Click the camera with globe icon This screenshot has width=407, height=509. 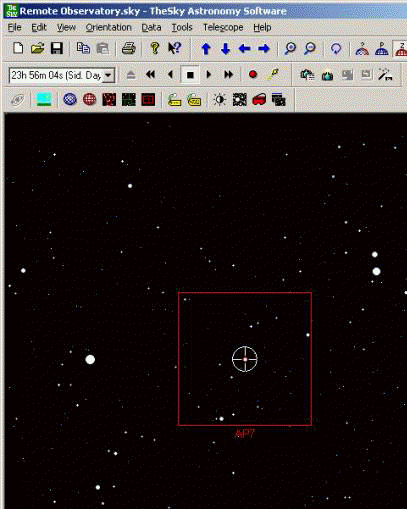click(x=327, y=75)
